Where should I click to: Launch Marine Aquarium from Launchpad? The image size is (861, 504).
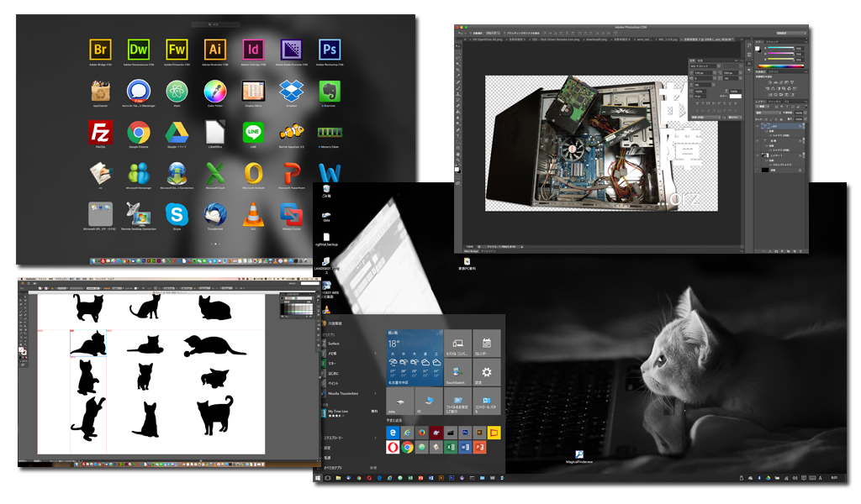(x=291, y=132)
